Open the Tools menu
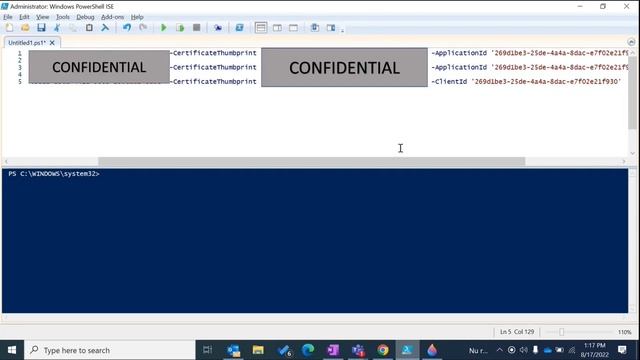The image size is (640, 360). (x=62, y=17)
